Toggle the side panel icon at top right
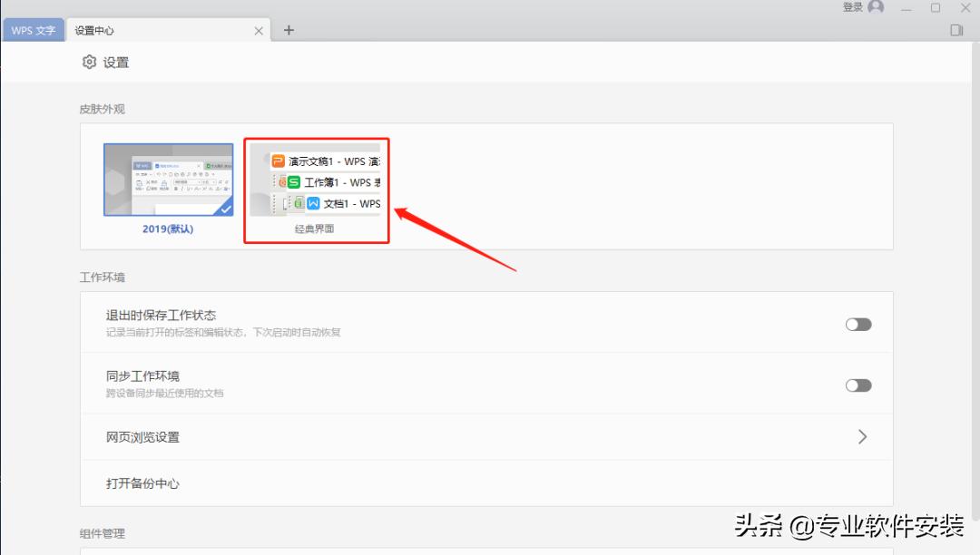 956,30
